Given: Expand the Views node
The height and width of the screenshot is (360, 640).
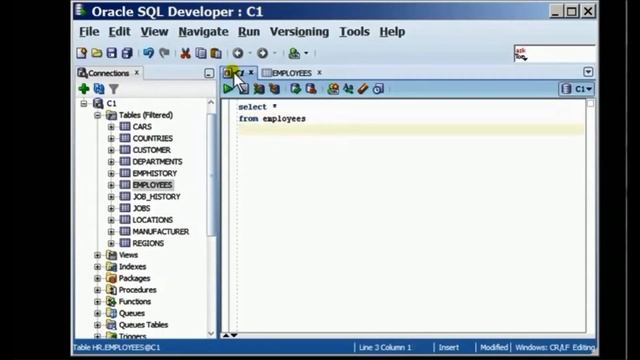Looking at the screenshot, I should (97, 255).
